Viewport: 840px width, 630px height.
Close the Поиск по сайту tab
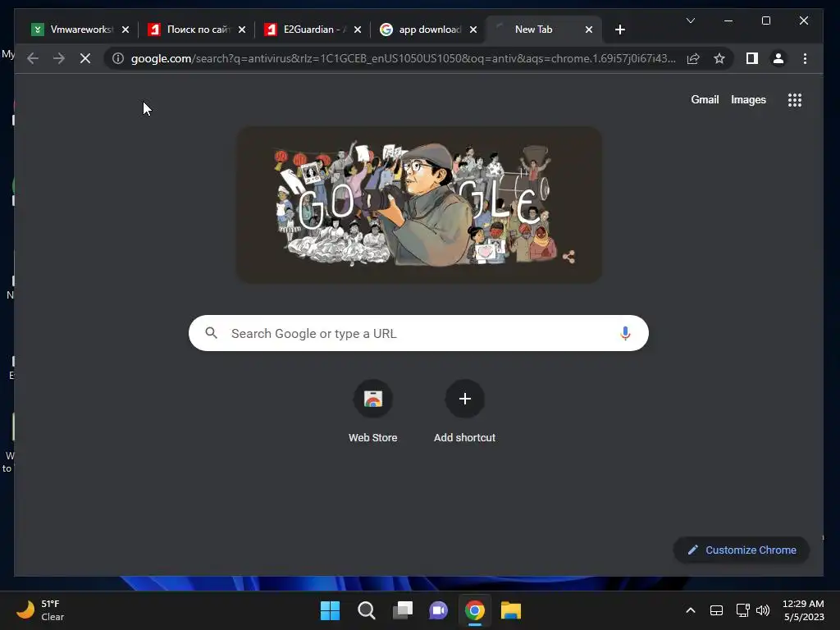tap(242, 30)
